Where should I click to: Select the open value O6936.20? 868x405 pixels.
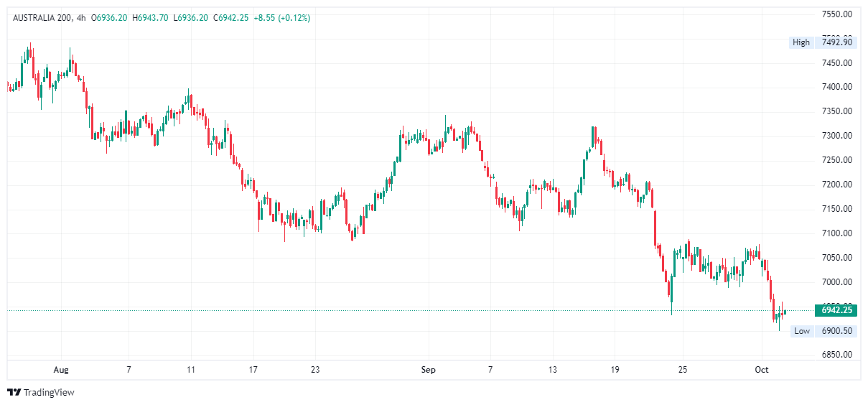[108, 18]
